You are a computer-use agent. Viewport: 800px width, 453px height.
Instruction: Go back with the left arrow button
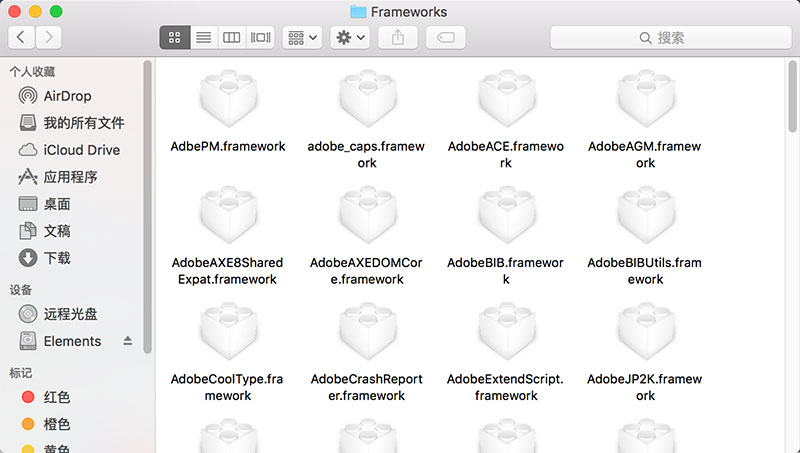[21, 37]
